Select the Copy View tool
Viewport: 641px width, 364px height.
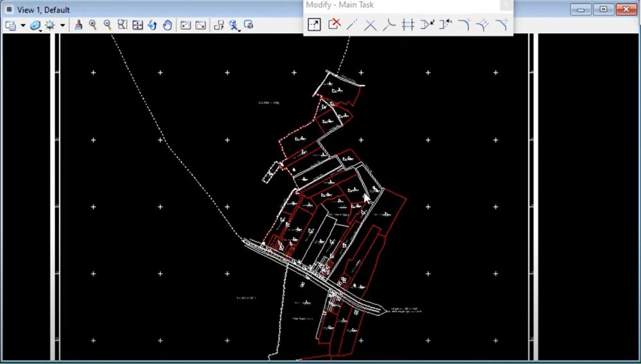219,26
